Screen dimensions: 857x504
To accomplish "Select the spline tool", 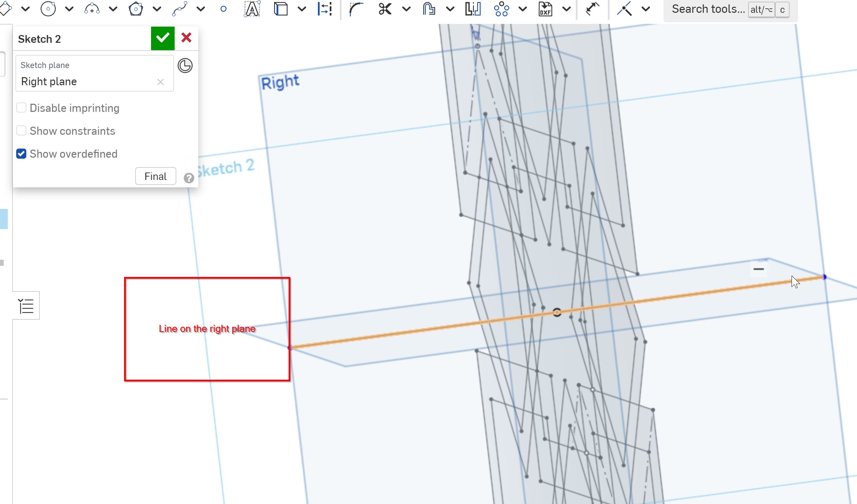I will (180, 9).
